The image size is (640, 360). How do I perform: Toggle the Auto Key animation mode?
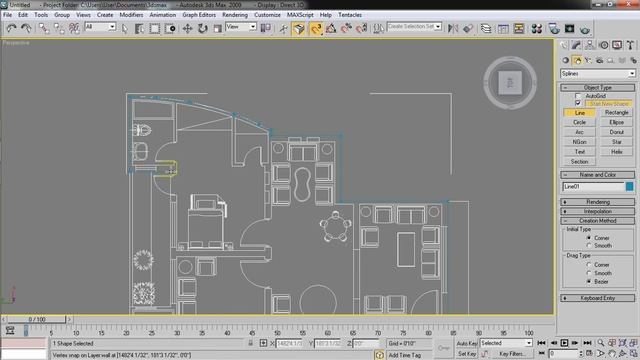point(467,343)
